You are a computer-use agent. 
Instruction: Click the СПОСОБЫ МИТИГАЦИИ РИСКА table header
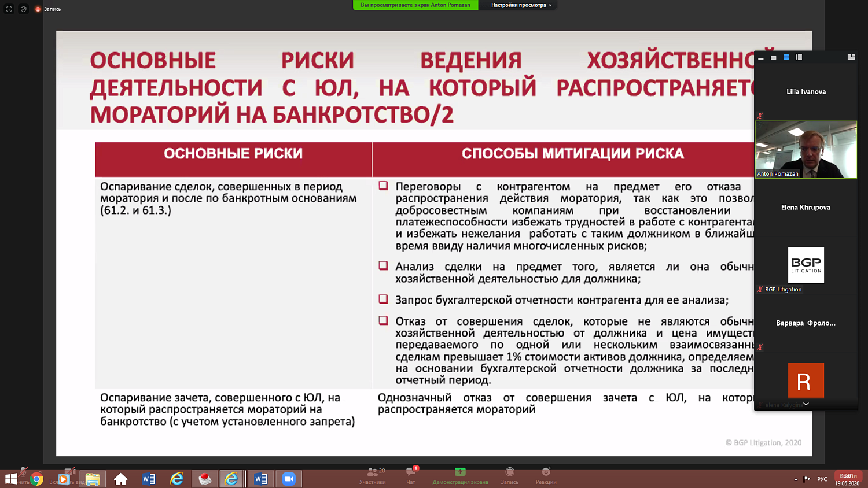(573, 154)
